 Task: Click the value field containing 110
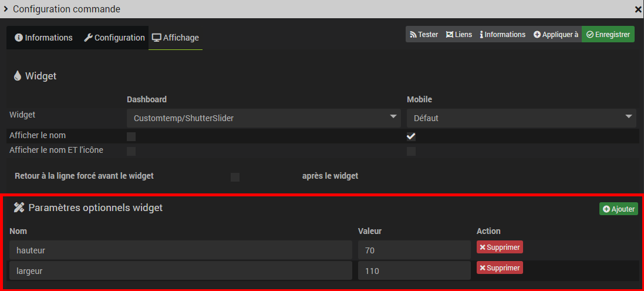(414, 271)
